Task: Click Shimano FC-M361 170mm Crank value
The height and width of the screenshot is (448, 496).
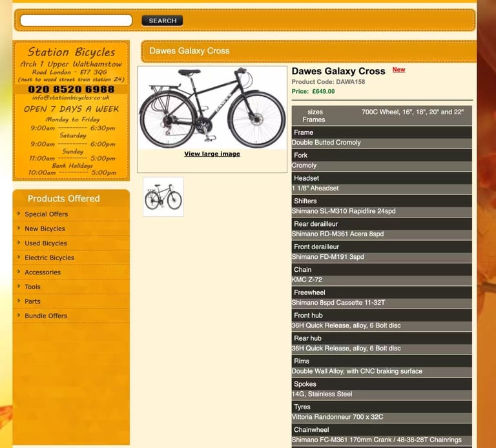Action: point(377,440)
